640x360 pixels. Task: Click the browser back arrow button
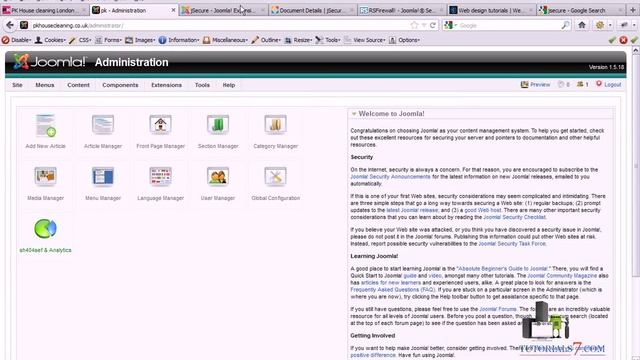point(10,25)
